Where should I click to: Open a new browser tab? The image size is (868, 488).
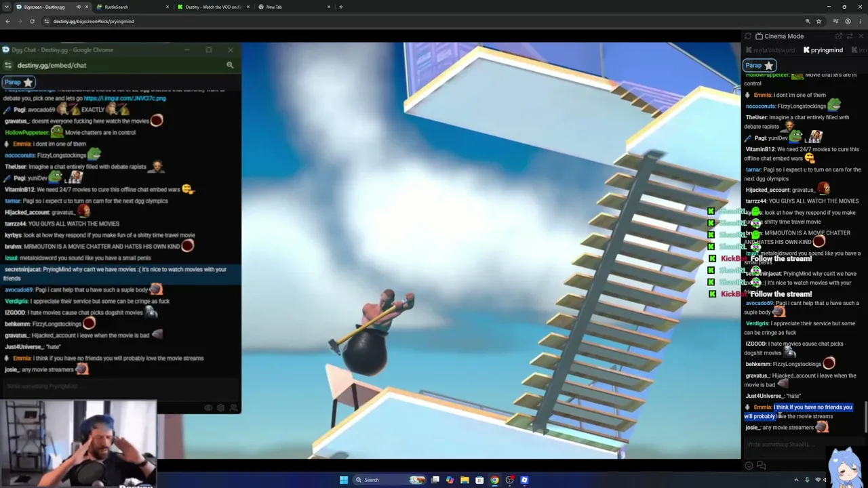click(x=341, y=7)
